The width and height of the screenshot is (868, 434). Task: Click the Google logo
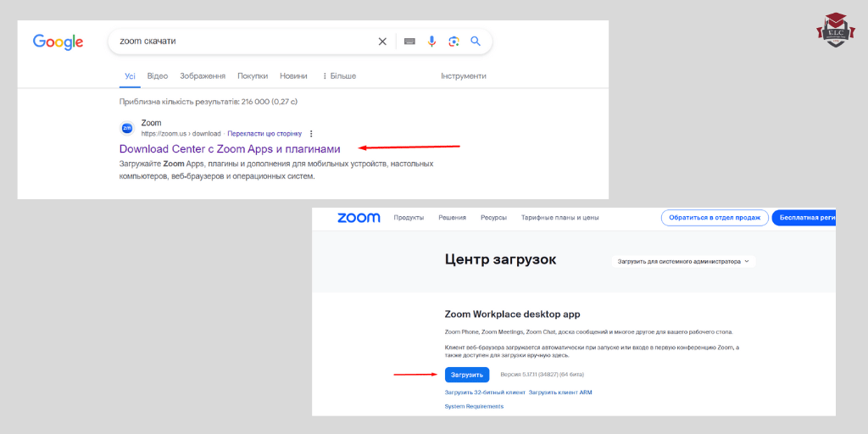pos(58,42)
